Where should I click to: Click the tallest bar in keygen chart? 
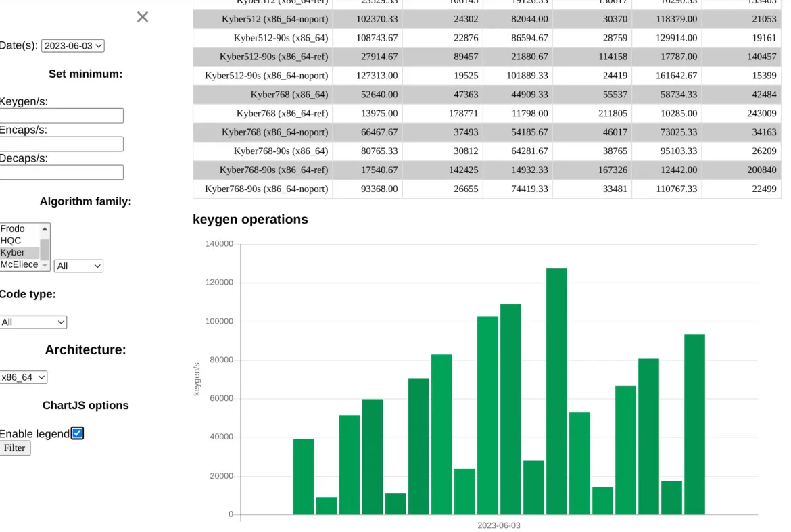tap(556, 391)
